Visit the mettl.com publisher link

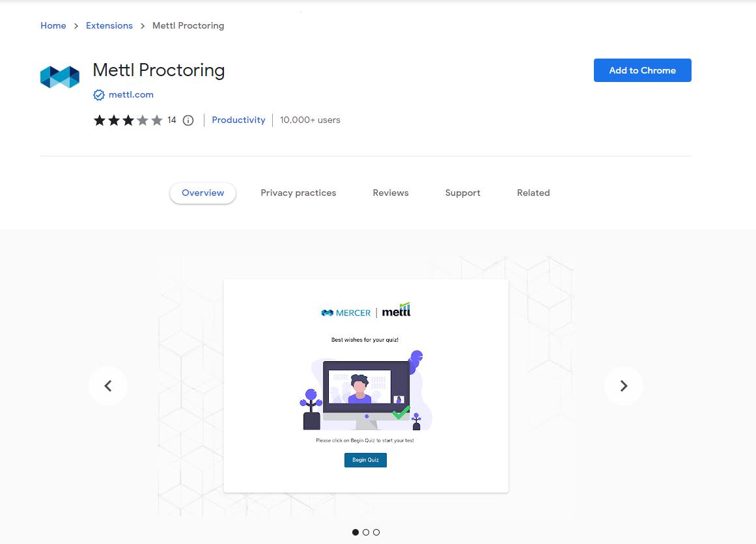point(131,95)
